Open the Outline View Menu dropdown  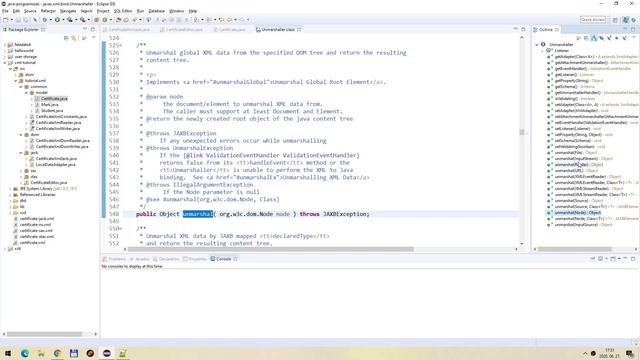click(x=633, y=38)
